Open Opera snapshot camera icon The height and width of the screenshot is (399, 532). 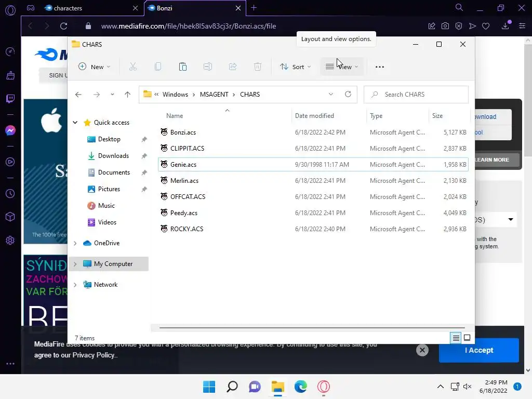(x=445, y=26)
